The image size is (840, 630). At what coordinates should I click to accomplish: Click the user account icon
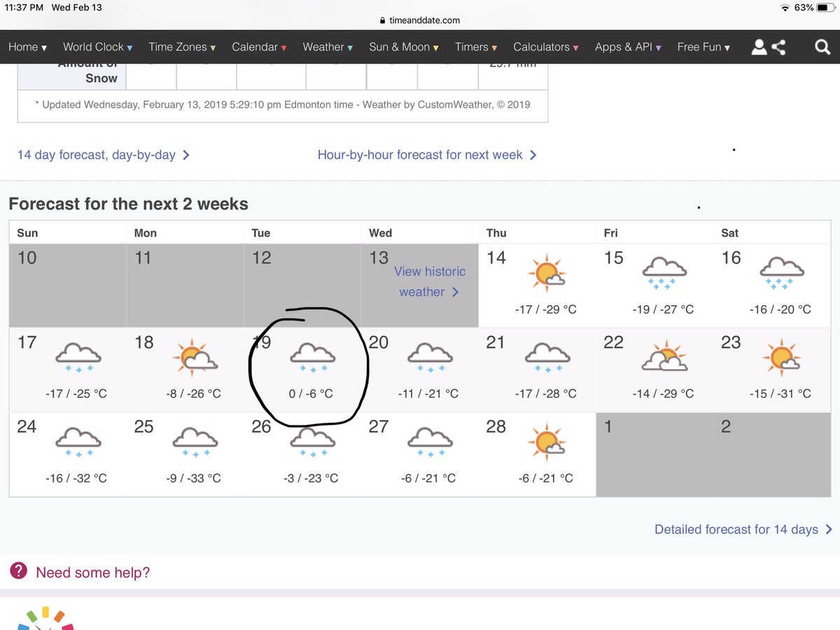759,47
